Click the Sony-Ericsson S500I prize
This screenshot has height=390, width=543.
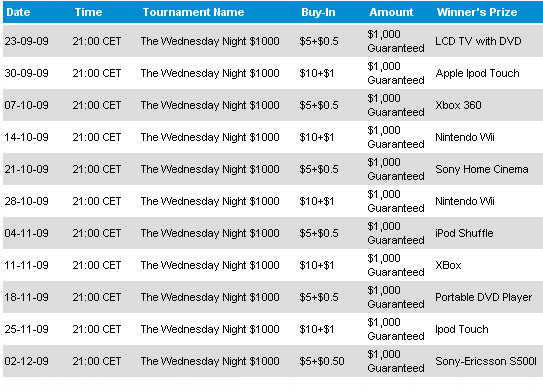click(486, 361)
